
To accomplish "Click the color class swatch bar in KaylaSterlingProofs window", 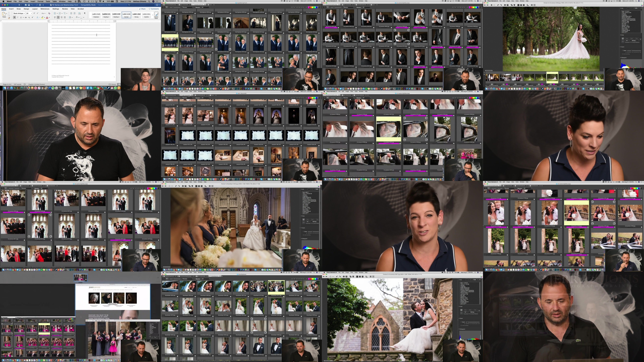I will (x=314, y=7).
